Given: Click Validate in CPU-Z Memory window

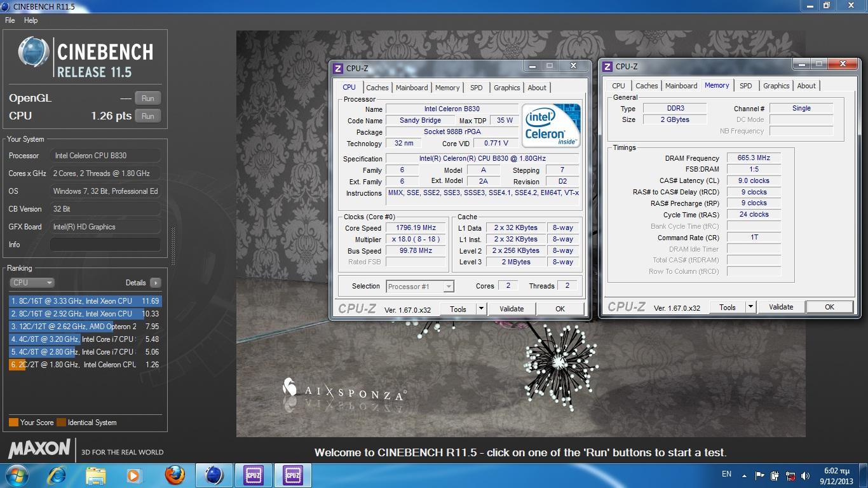Looking at the screenshot, I should coord(781,307).
